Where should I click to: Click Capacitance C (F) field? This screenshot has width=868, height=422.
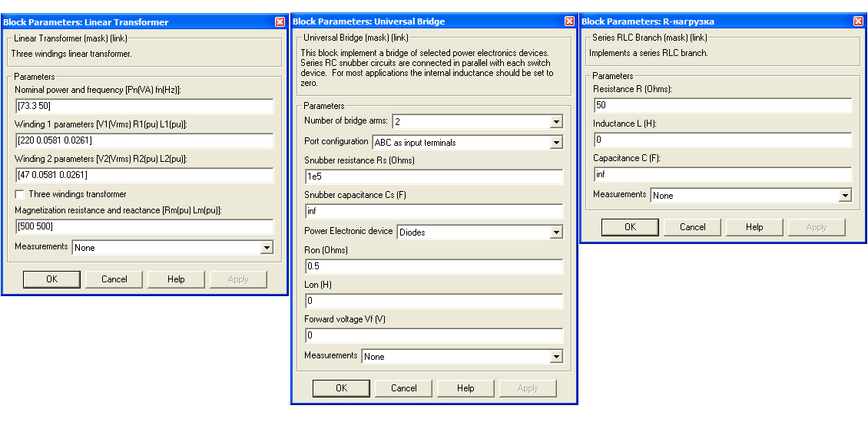[x=723, y=175]
